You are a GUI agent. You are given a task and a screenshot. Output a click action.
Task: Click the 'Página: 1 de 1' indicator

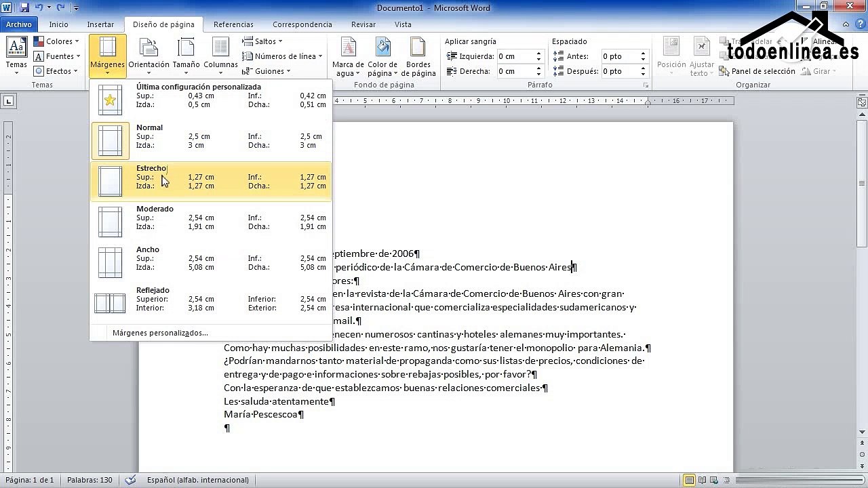pyautogui.click(x=29, y=480)
